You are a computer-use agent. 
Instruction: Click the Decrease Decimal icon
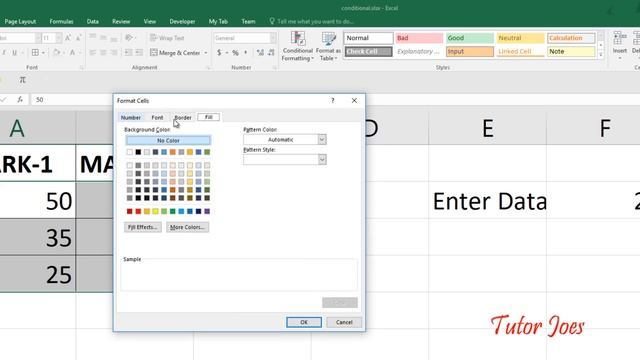pos(271,53)
